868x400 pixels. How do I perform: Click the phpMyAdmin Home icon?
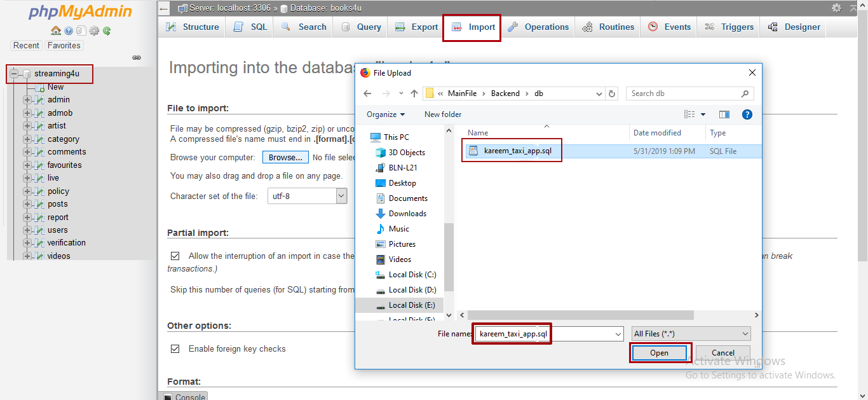[56, 31]
